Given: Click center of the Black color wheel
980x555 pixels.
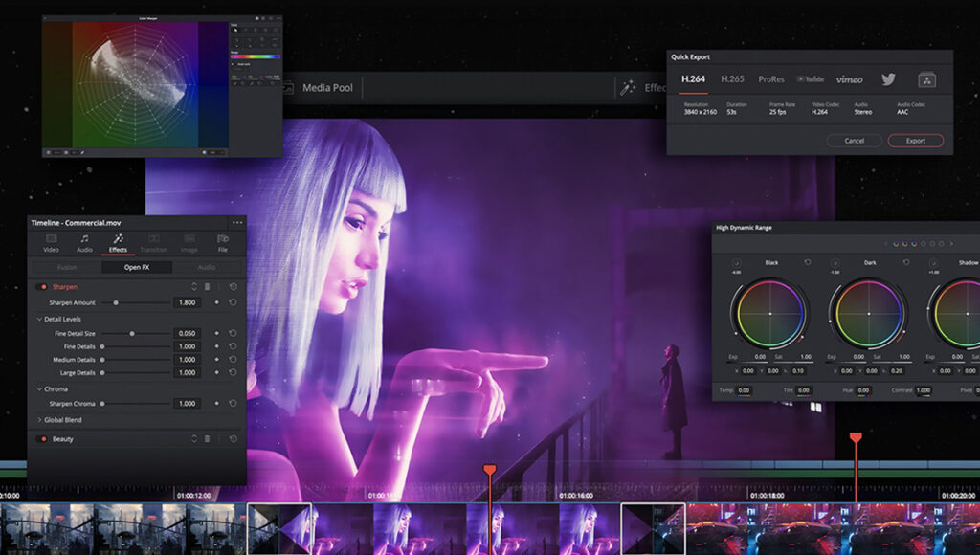Looking at the screenshot, I should point(770,313).
